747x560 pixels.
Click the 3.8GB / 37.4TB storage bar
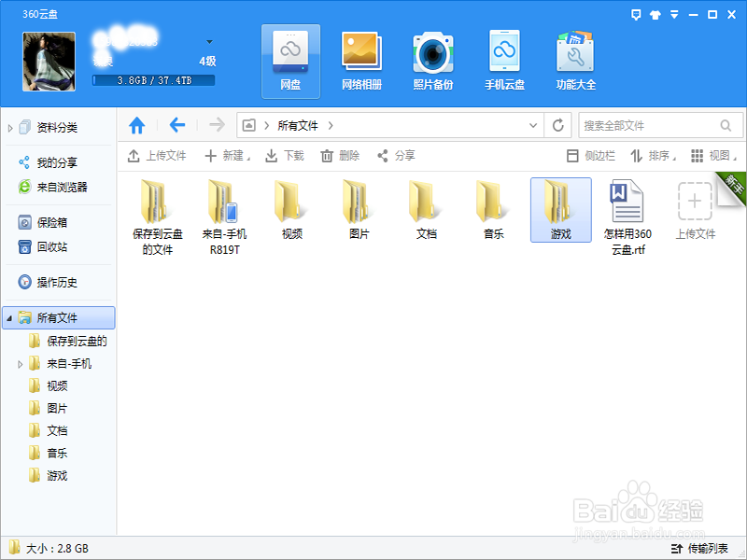[153, 80]
